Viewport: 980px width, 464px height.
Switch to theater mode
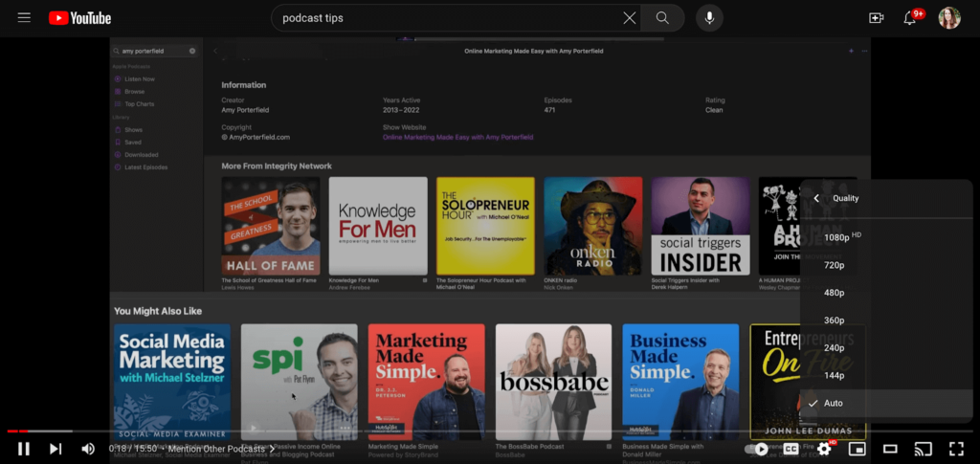click(x=890, y=449)
